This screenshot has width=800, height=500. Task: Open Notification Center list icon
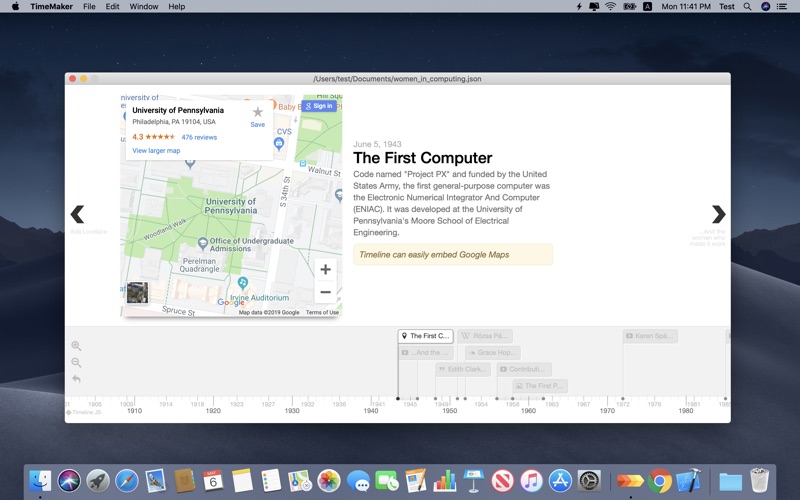(x=782, y=7)
